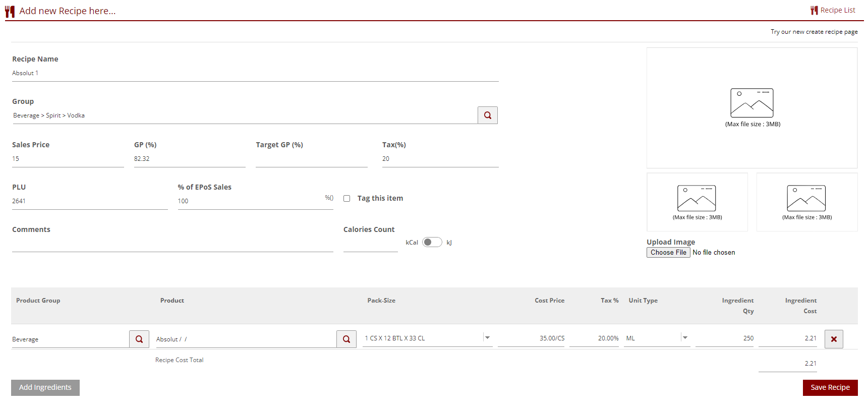868x411 pixels.
Task: Open the Unit Type ML dropdown
Action: (684, 338)
